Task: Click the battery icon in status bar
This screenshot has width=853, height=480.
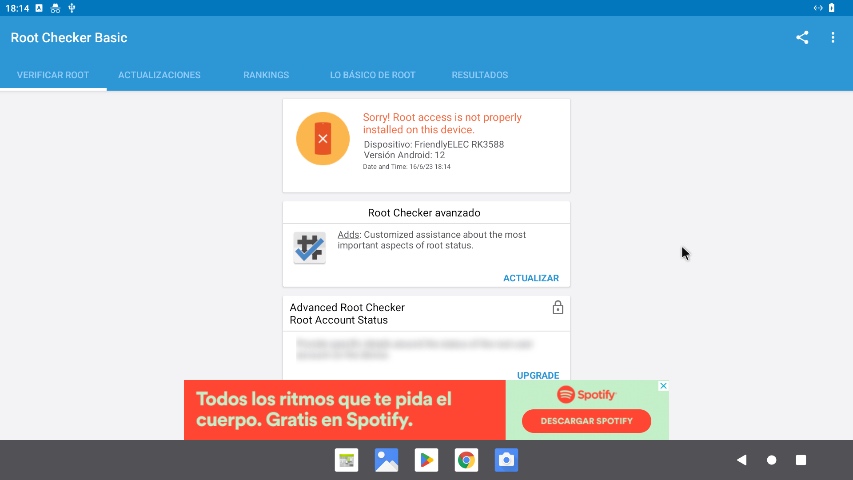Action: click(x=832, y=8)
